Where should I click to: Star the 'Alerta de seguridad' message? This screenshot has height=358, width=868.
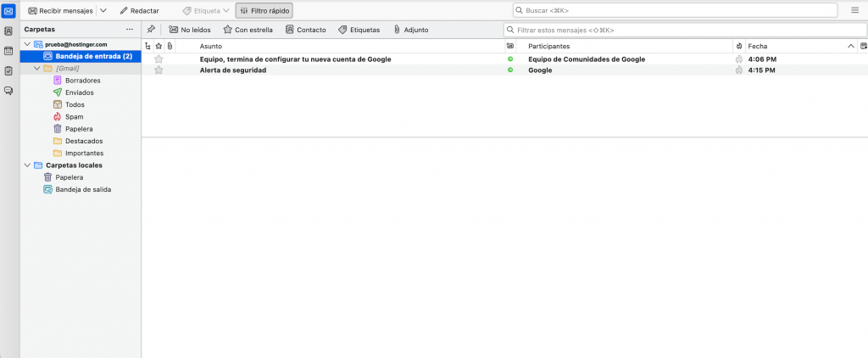159,70
